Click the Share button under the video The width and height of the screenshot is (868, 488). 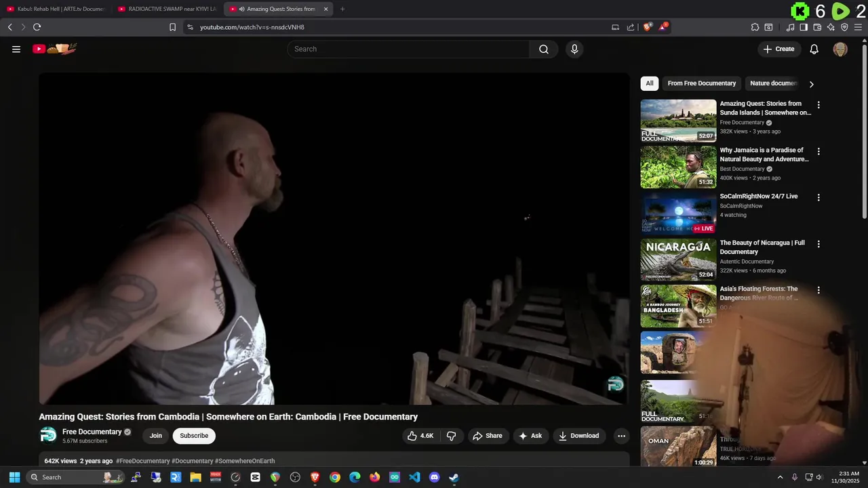pyautogui.click(x=488, y=436)
